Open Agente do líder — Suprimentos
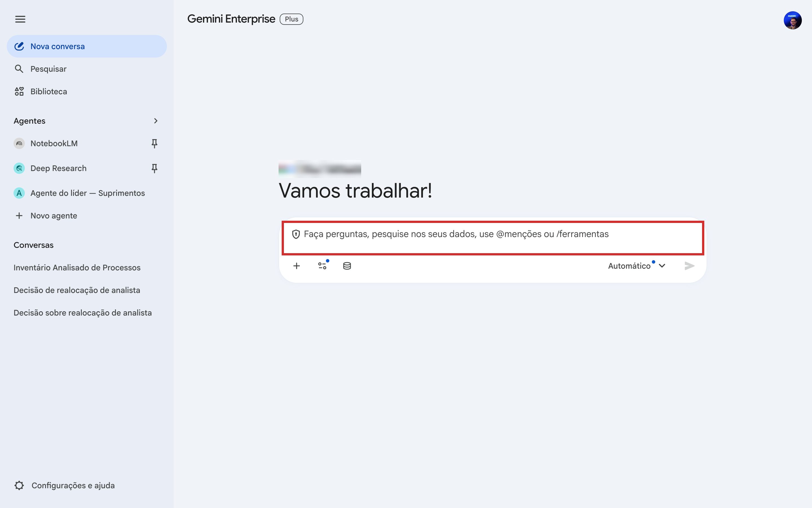This screenshot has height=508, width=812. click(87, 193)
